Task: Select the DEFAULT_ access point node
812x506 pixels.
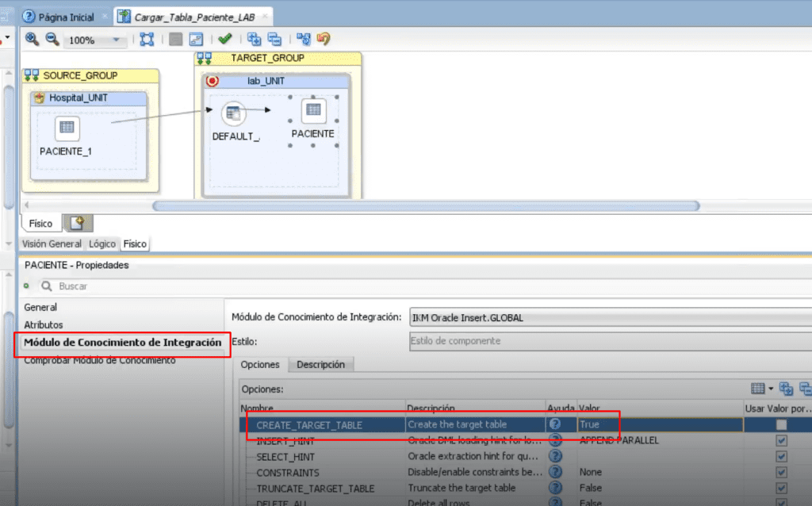Action: pyautogui.click(x=234, y=113)
